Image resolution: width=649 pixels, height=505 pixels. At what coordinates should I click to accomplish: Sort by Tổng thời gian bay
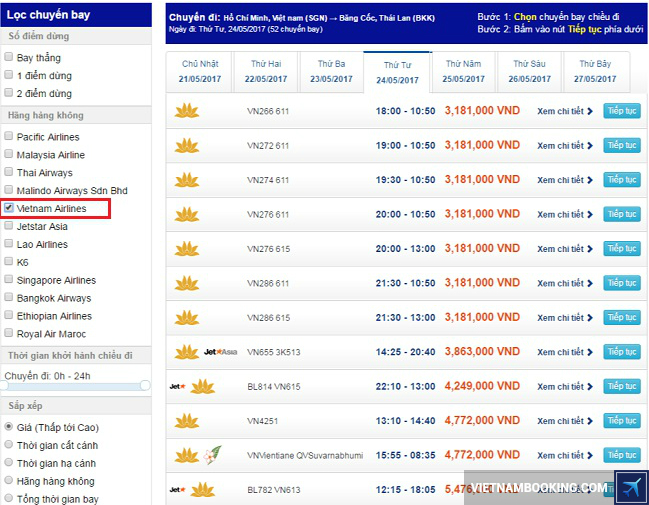pos(8,498)
